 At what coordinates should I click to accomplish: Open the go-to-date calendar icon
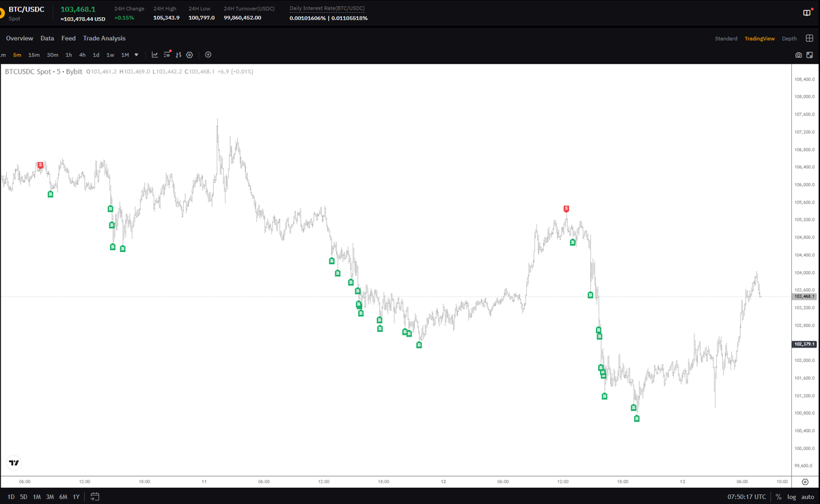coord(95,496)
